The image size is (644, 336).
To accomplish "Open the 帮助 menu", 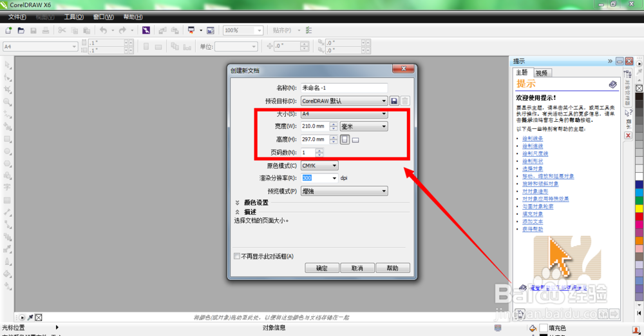I will (133, 17).
